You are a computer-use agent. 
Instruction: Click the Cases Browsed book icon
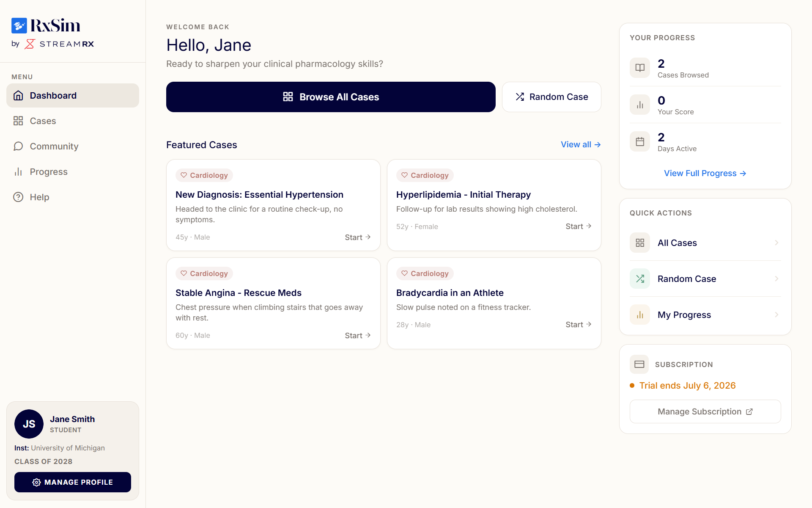(640, 68)
